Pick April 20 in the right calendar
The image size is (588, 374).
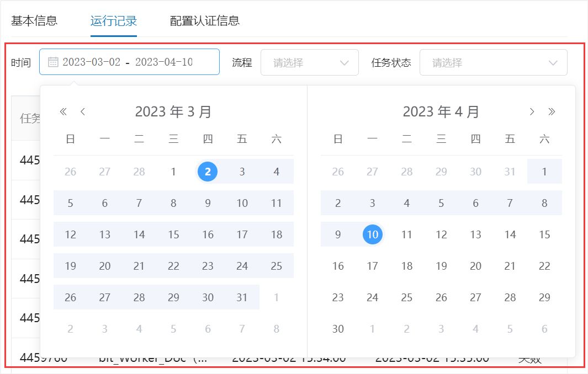coord(475,266)
